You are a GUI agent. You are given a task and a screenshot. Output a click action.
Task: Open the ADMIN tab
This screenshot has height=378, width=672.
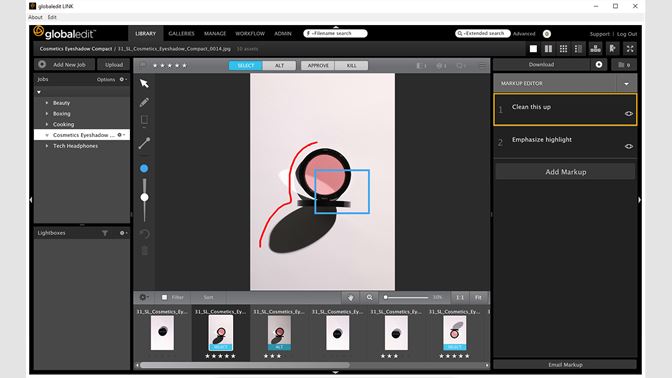(283, 33)
